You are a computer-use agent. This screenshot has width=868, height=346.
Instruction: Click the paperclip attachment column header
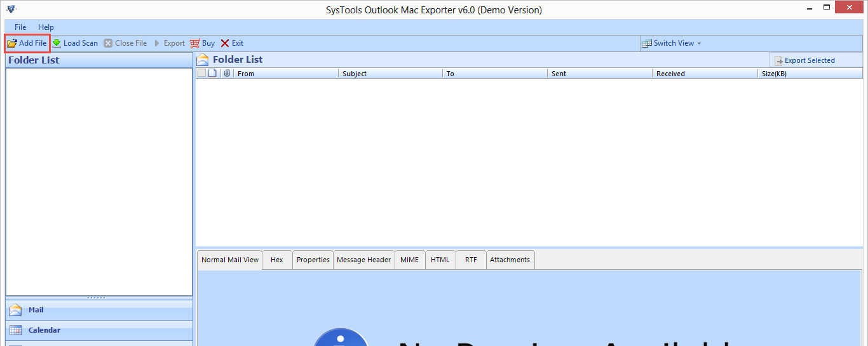click(x=227, y=73)
